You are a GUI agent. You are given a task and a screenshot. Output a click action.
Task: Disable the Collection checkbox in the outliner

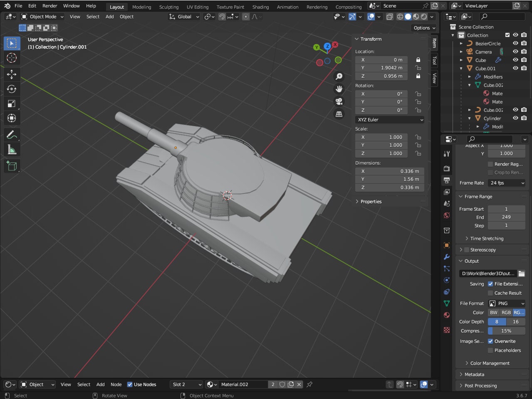[x=507, y=35]
